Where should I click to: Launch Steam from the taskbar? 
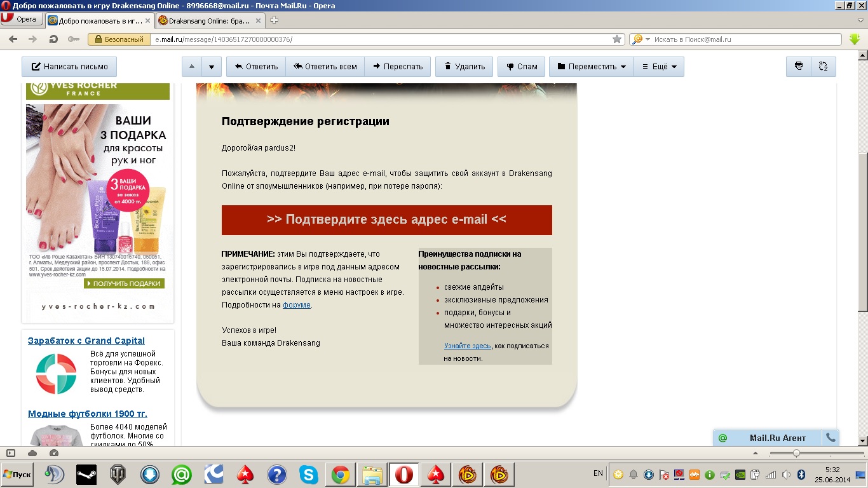86,475
